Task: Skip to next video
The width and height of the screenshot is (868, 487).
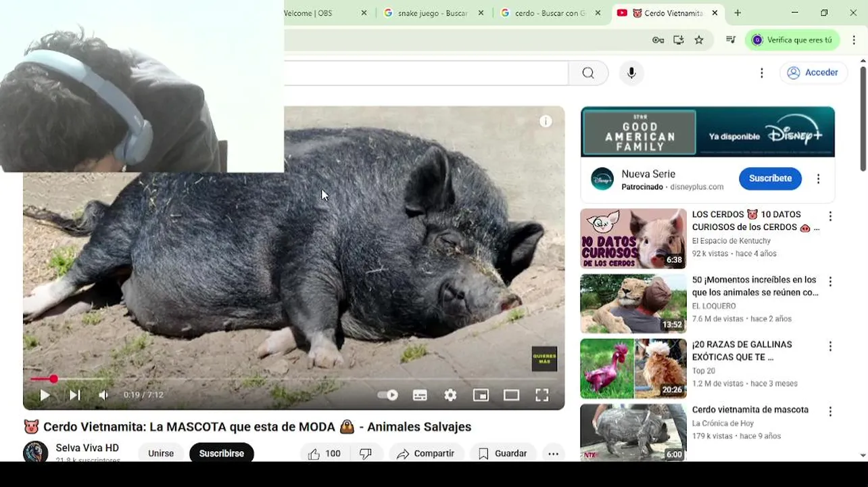Action: click(x=75, y=395)
